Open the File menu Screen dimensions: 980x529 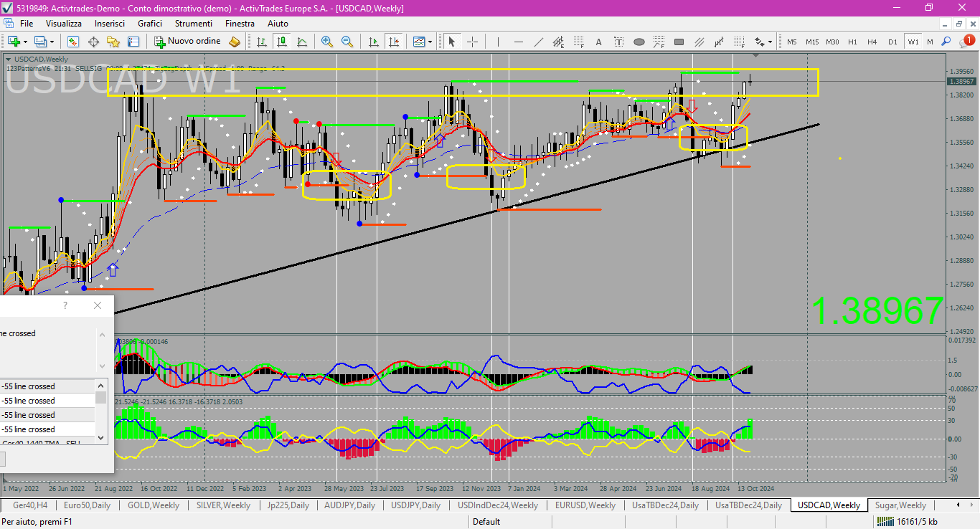point(27,24)
